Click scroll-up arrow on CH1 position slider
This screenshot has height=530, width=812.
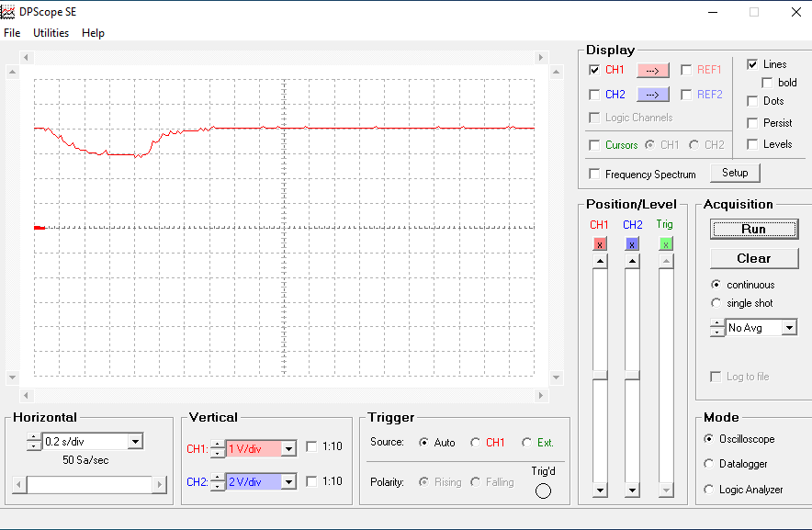pos(600,262)
